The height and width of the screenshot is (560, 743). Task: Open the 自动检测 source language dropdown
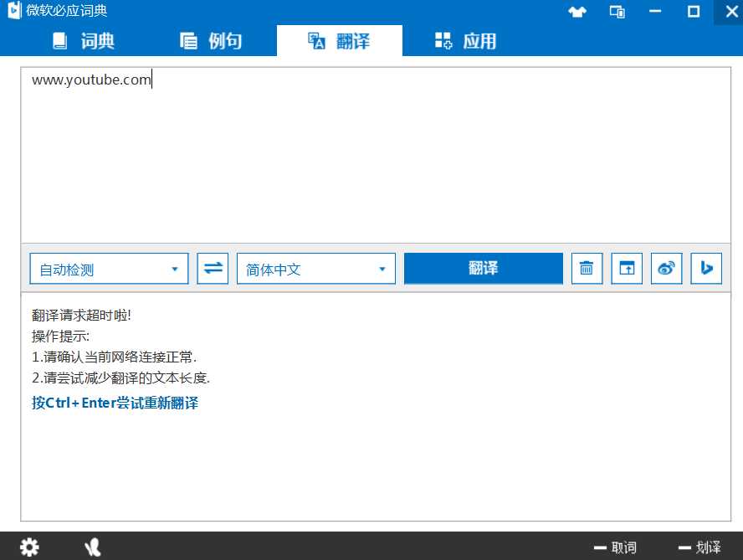109,269
